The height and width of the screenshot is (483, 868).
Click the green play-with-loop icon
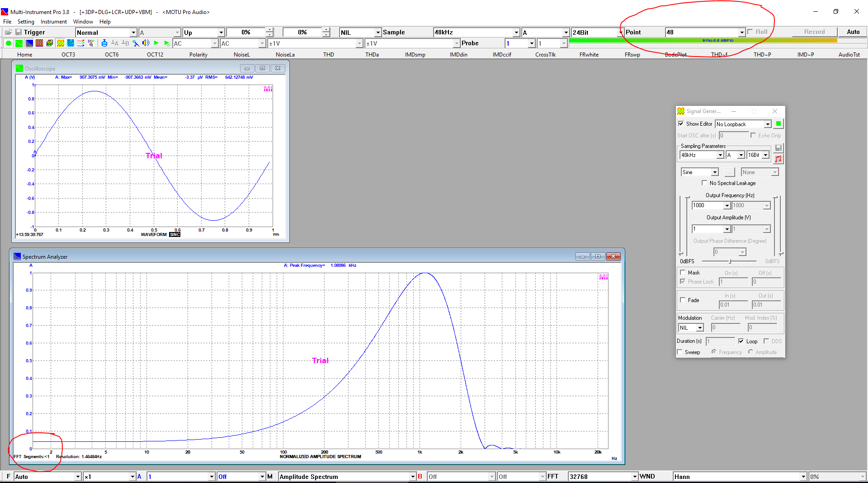coord(167,43)
